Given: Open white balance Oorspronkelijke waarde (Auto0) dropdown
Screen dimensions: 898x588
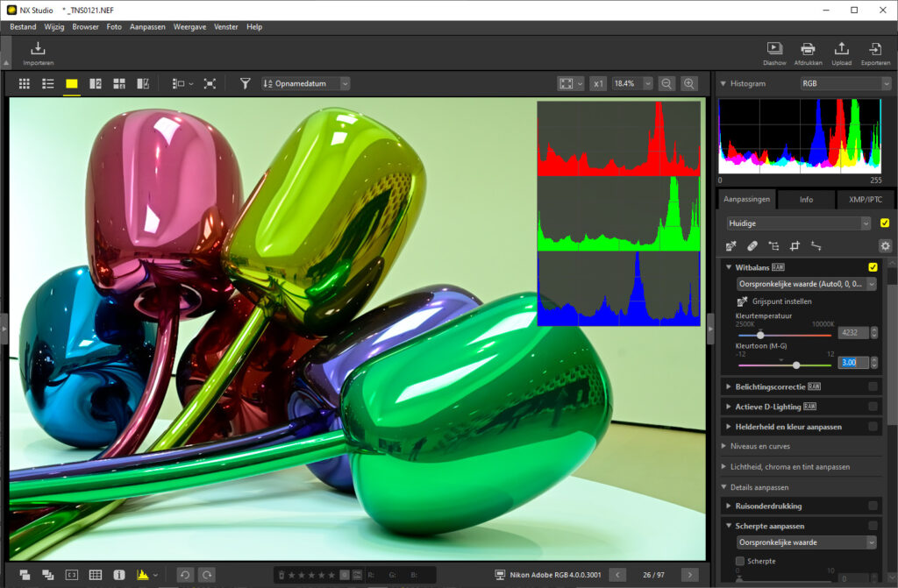Looking at the screenshot, I should pos(807,284).
